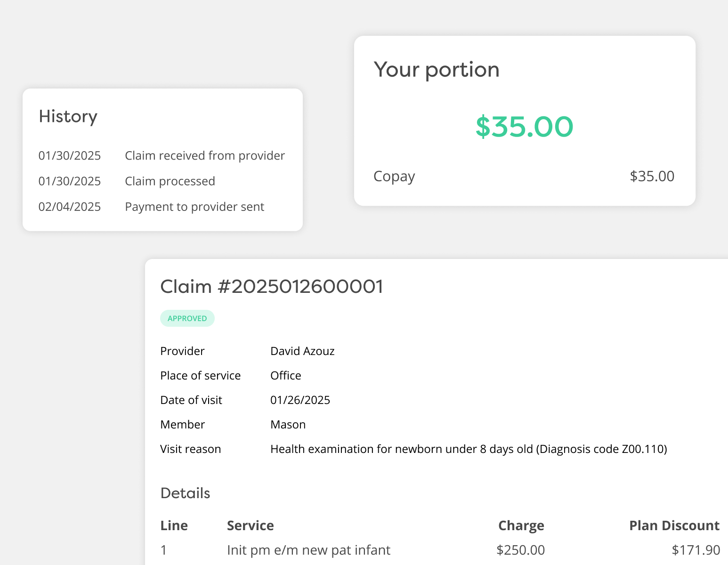Screen dimensions: 728x565
Task: Select the Claim #2025012600001 heading
Action: [272, 286]
